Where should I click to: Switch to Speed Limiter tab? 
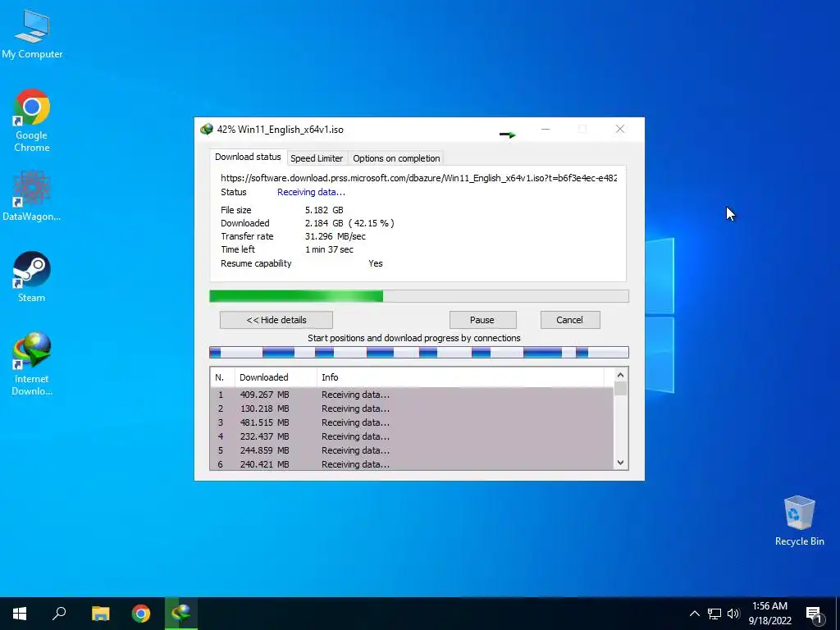coord(317,158)
